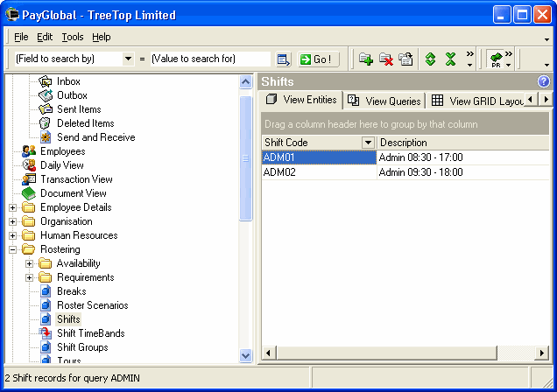This screenshot has height=392, width=557.
Task: Select Roster Scenarios tree item
Action: coord(92,305)
